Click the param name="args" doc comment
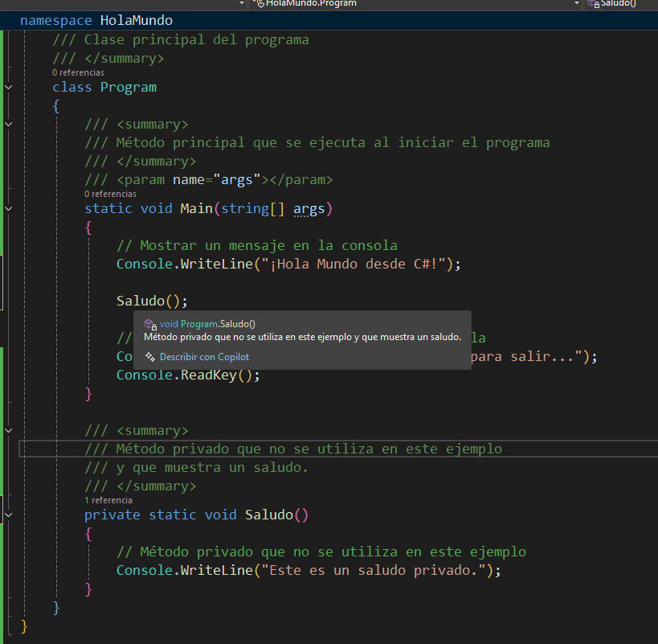Screen dimensions: 658x644 point(209,179)
